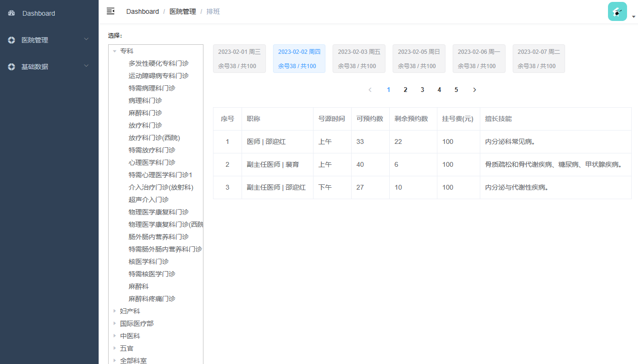Click the 医院管理 breadcrumb
This screenshot has width=638, height=364.
pos(183,11)
